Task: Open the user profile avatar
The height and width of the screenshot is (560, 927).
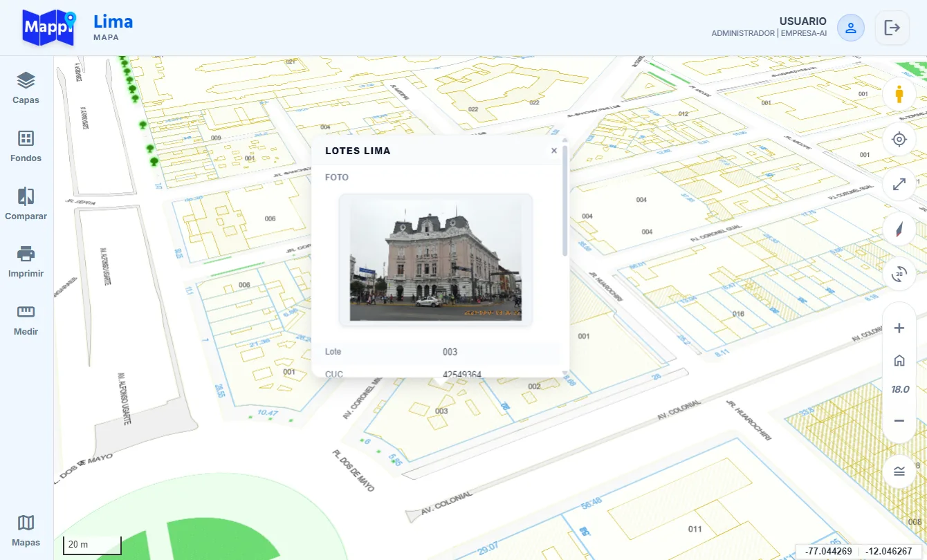Action: click(851, 28)
